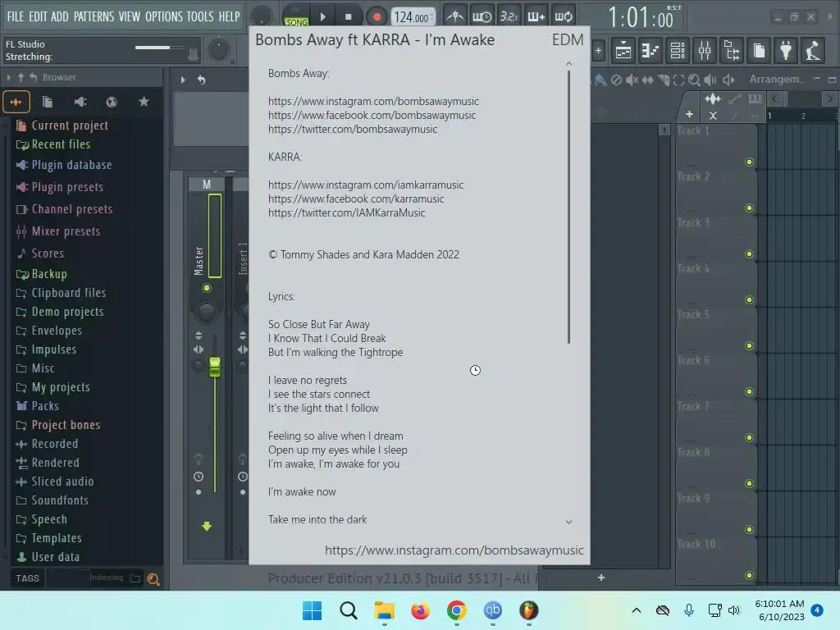The width and height of the screenshot is (840, 630).
Task: Open KARRA's iamkarramusic Instagram link
Action: click(366, 185)
